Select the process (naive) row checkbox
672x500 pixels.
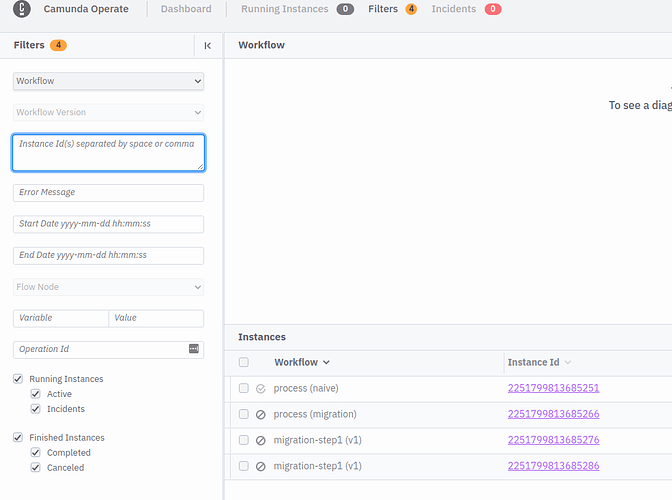(244, 388)
